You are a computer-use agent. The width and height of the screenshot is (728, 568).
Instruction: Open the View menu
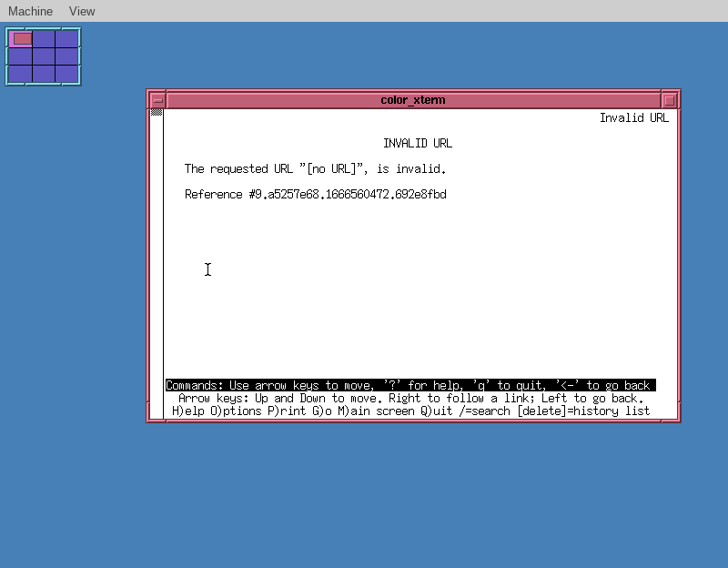(82, 11)
